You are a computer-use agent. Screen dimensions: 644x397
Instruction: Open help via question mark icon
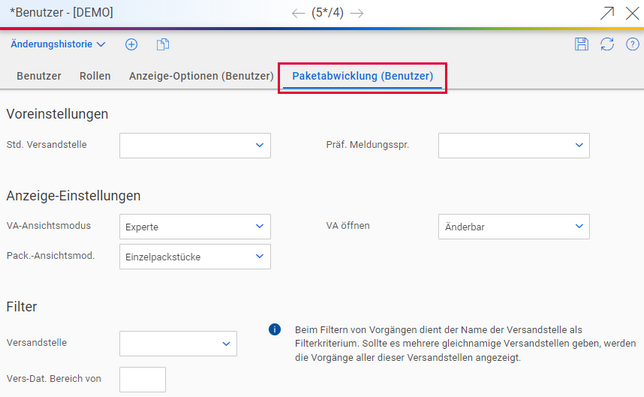pyautogui.click(x=632, y=44)
